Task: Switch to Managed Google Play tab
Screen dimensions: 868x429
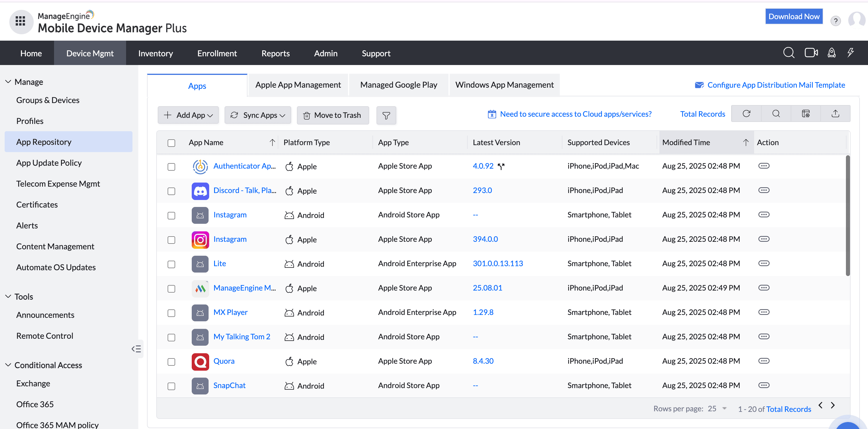Action: (x=398, y=85)
